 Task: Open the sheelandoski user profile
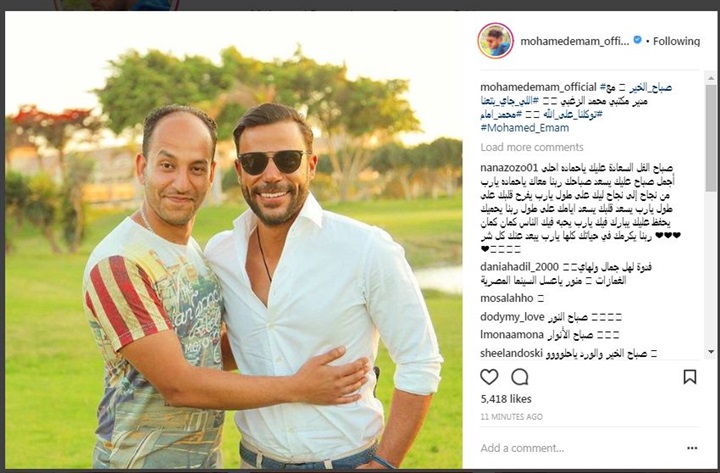click(511, 353)
